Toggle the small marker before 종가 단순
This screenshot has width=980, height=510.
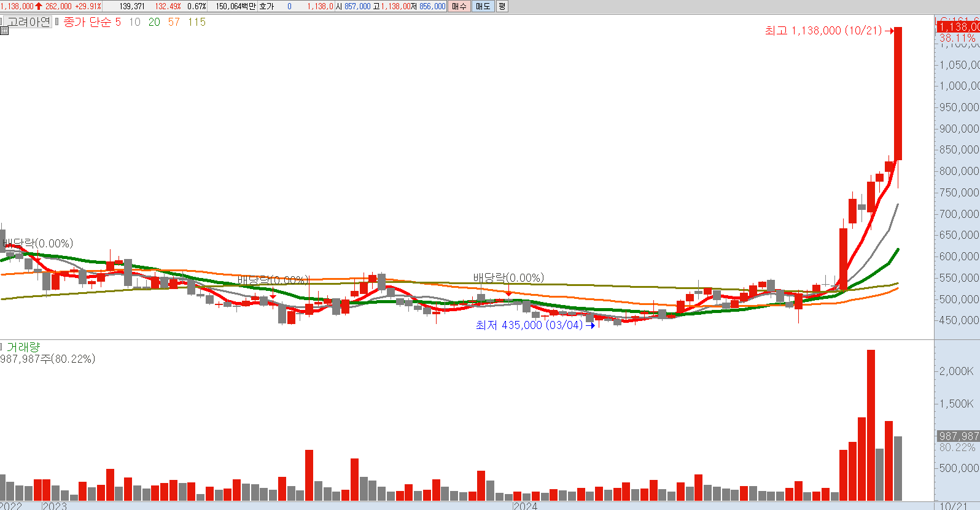(x=57, y=21)
